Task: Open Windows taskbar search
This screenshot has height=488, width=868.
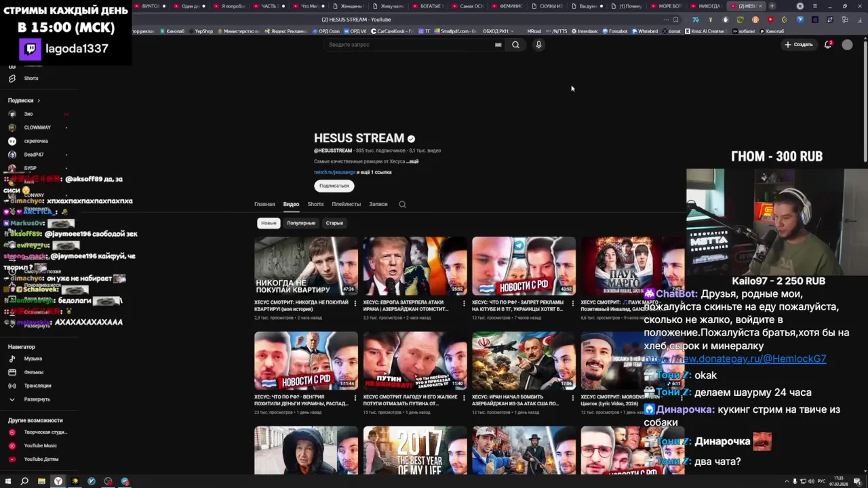Action: [24, 481]
